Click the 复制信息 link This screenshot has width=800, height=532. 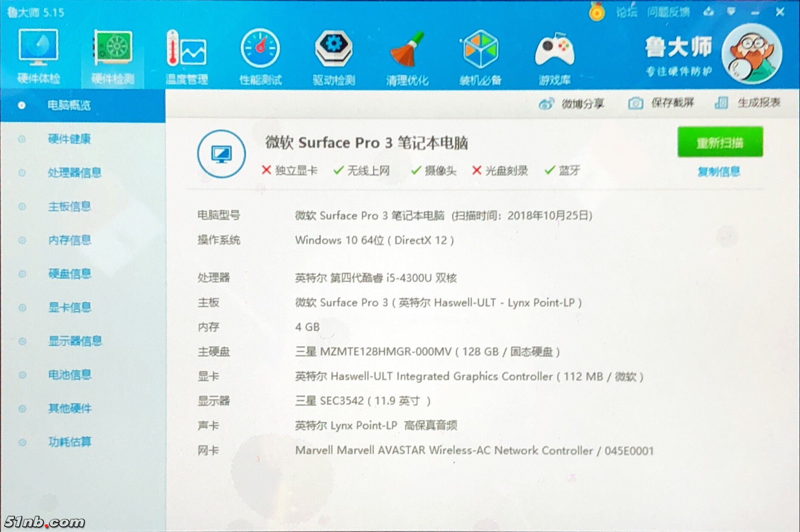click(719, 172)
